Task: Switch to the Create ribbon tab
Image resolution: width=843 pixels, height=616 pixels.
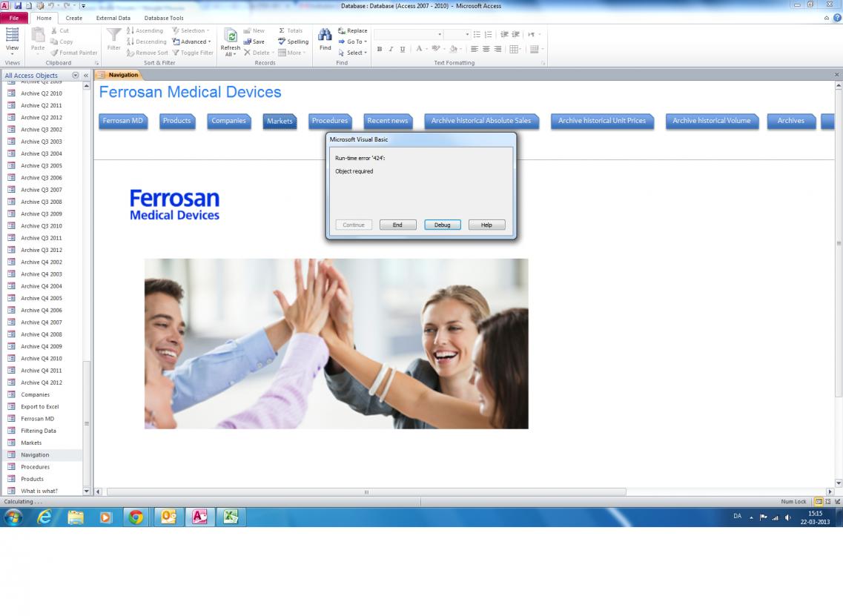Action: click(x=73, y=18)
